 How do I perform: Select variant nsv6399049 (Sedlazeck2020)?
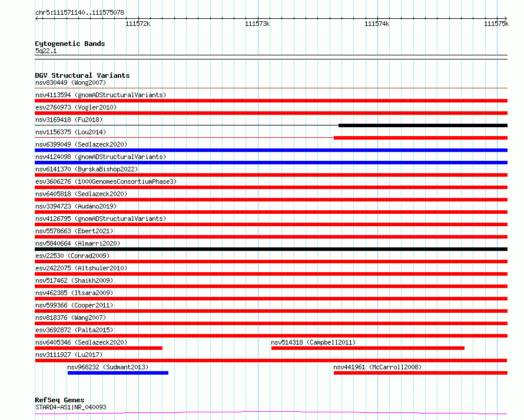(x=81, y=144)
